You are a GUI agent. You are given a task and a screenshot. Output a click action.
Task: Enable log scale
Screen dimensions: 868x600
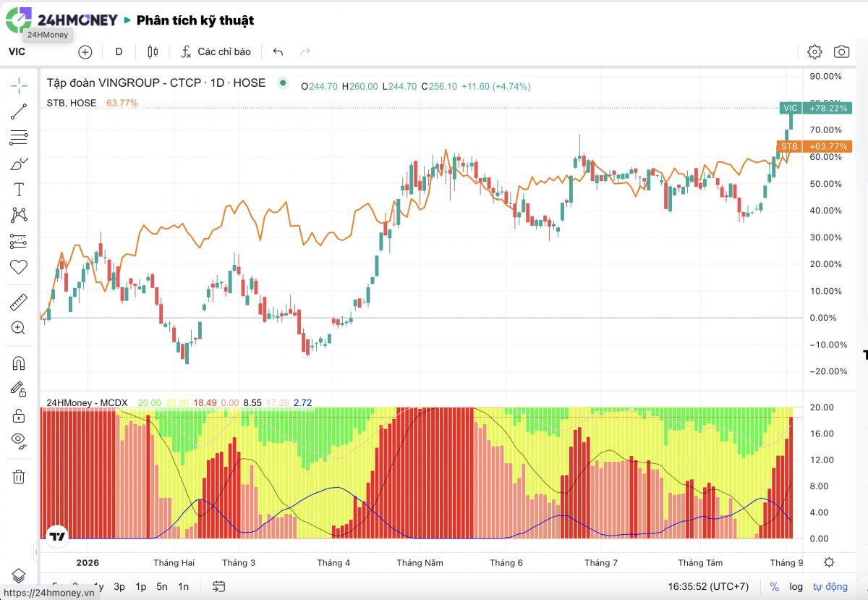tap(796, 586)
